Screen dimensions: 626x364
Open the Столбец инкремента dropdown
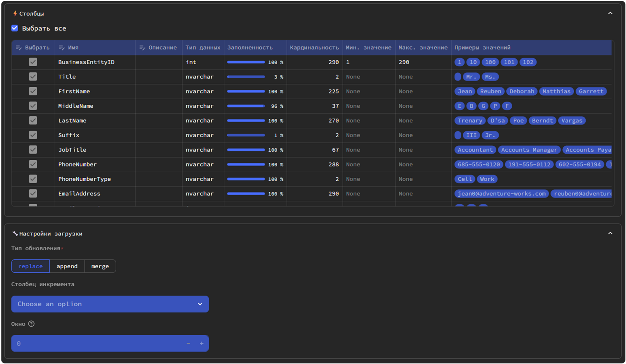pyautogui.click(x=110, y=304)
